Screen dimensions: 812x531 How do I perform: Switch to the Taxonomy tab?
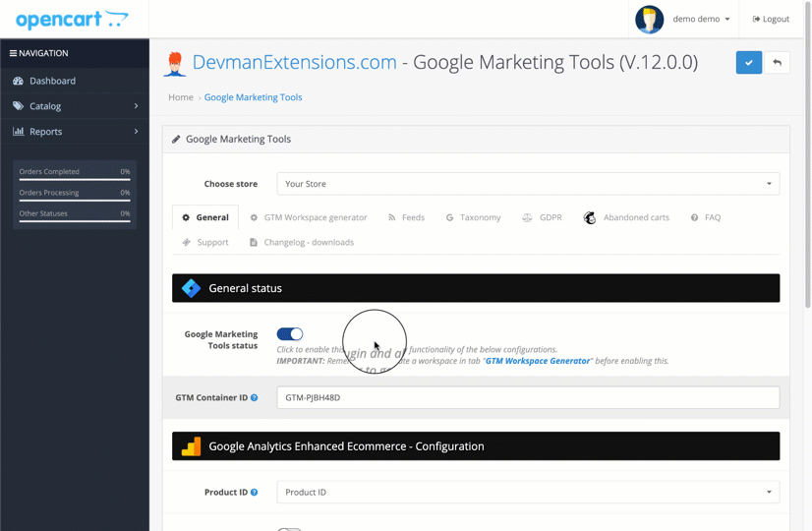(x=473, y=217)
